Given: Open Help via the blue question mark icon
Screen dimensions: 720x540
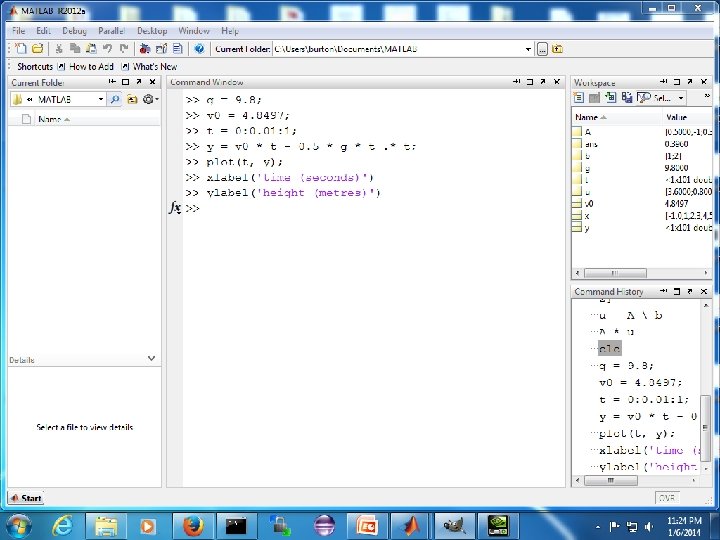Looking at the screenshot, I should pos(200,48).
